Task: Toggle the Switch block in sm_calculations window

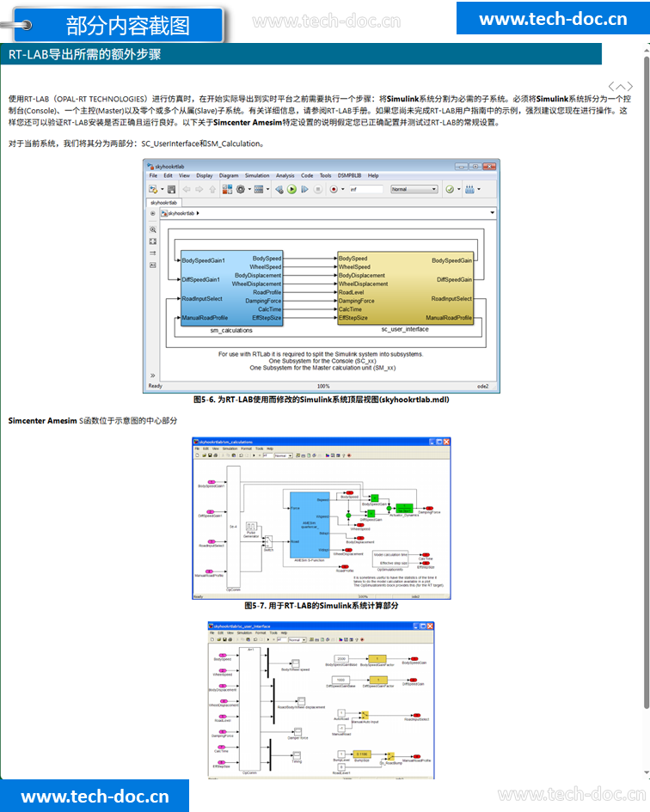Action: pos(268,541)
